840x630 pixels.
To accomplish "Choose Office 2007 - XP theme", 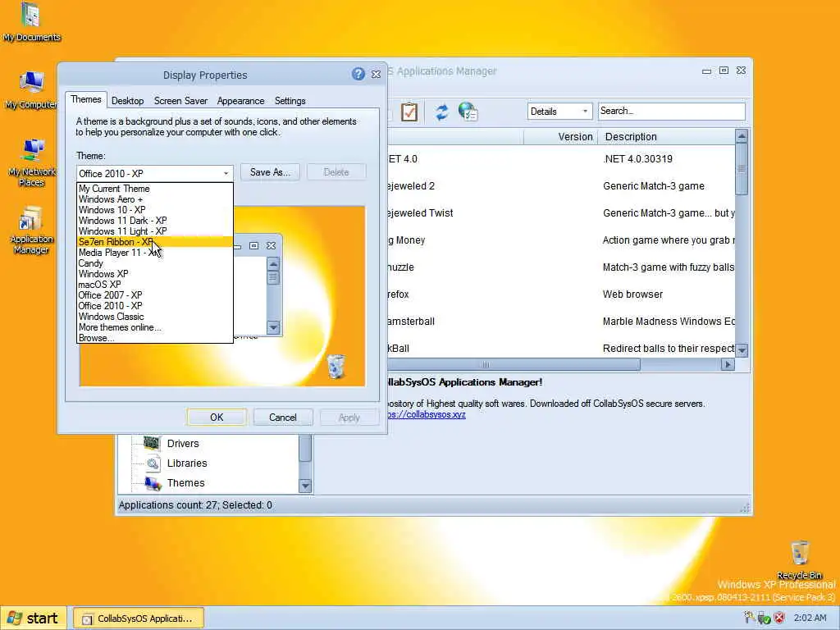I will pyautogui.click(x=155, y=295).
